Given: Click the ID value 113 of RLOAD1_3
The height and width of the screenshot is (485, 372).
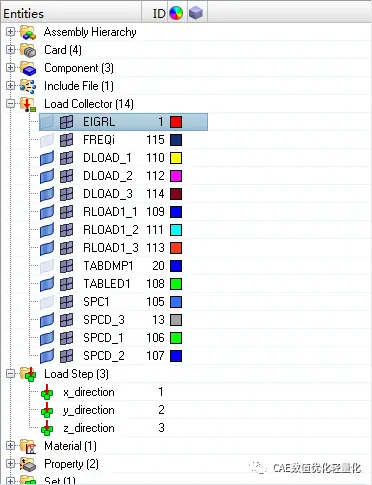Looking at the screenshot, I should click(x=155, y=248).
